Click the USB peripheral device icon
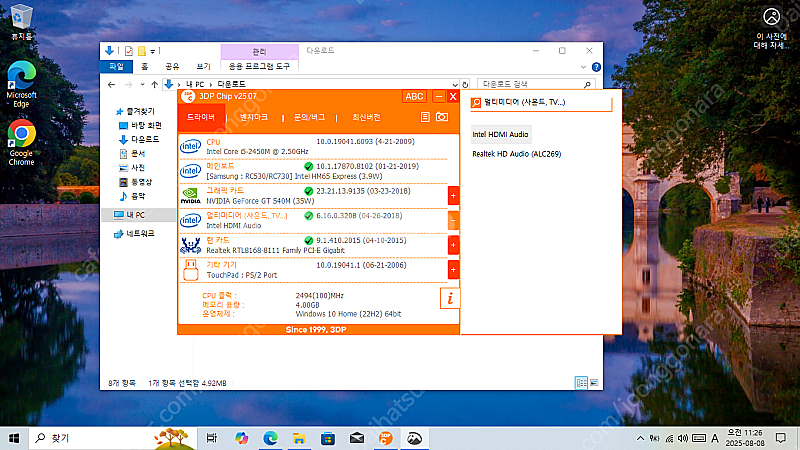The height and width of the screenshot is (450, 800). tap(190, 269)
